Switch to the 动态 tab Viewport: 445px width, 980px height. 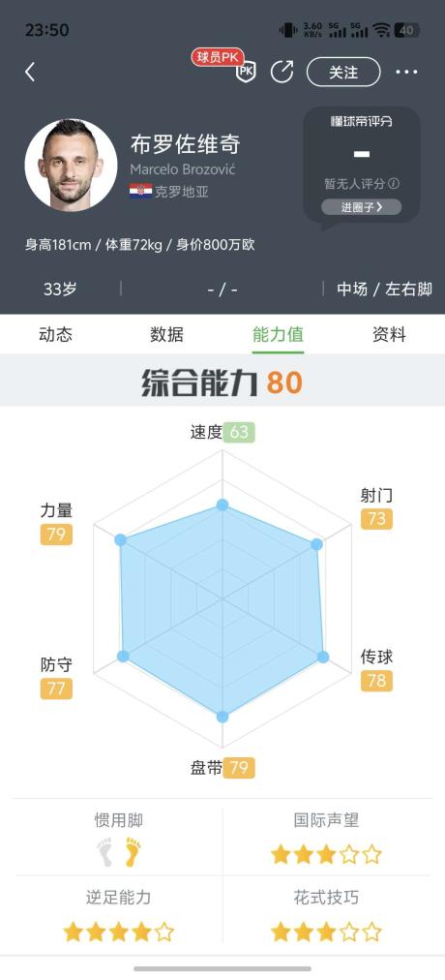click(x=55, y=334)
